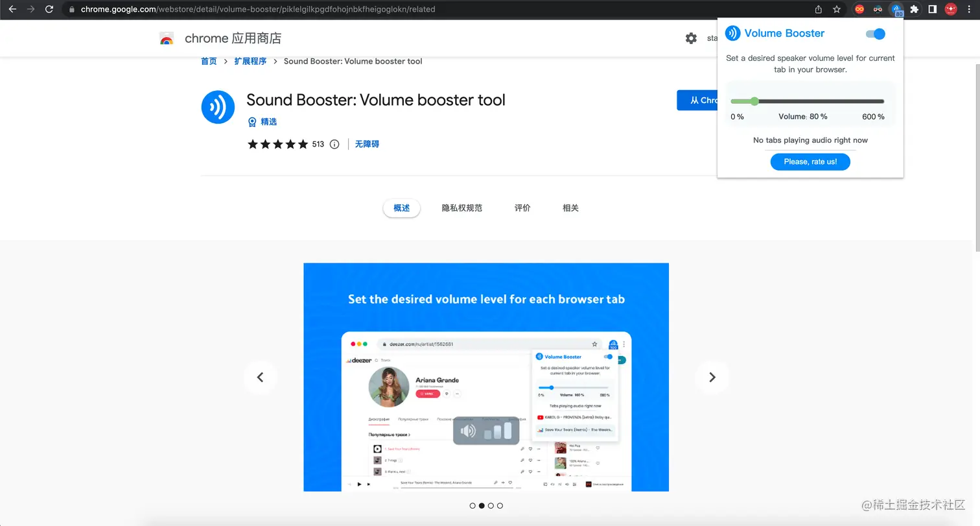Select the third carousel dot
980x526 pixels.
pos(491,505)
